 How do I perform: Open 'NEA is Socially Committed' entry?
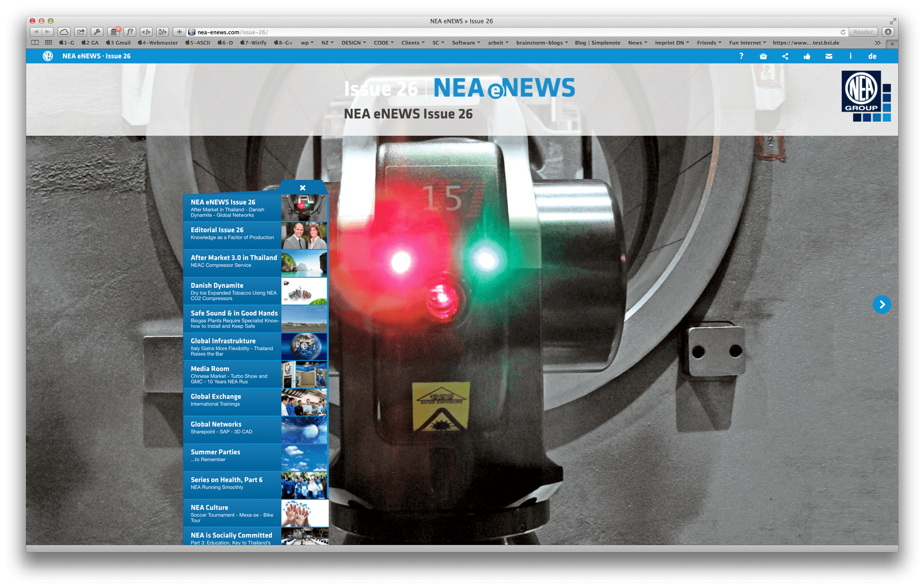click(256, 537)
